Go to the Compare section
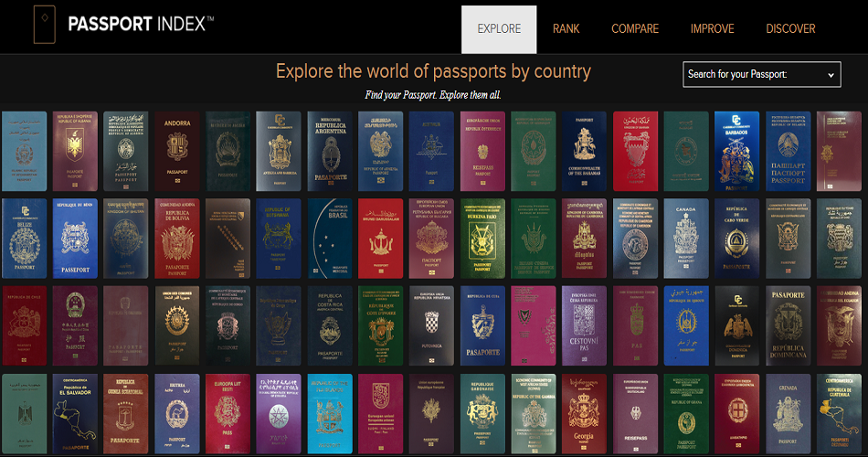Viewport: 868px width, 457px height. coord(635,29)
